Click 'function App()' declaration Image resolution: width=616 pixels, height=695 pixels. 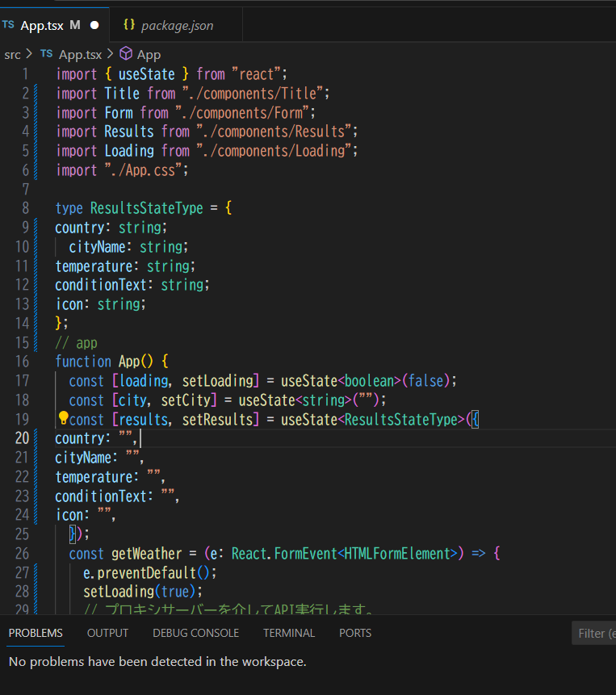[x=104, y=362]
